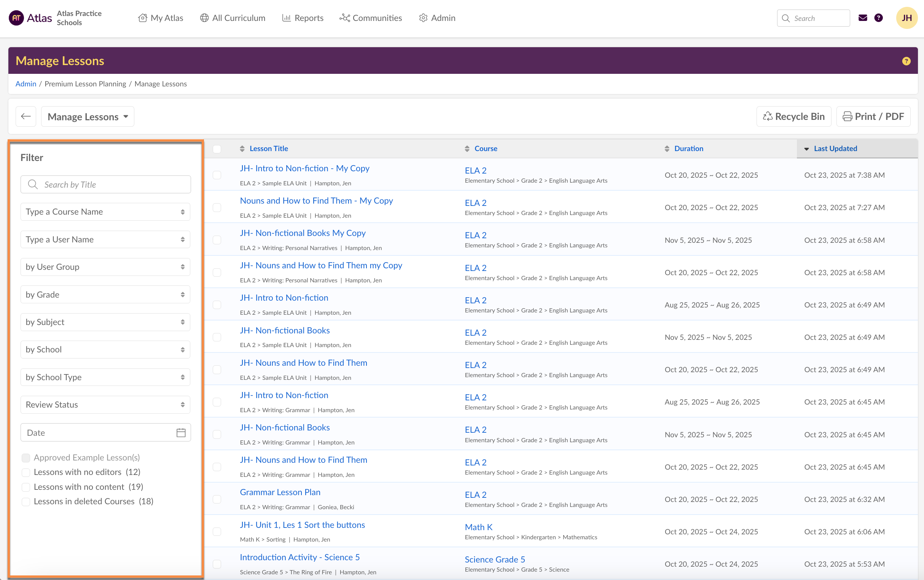Go to All Curriculum menu
The width and height of the screenshot is (924, 580).
point(233,18)
